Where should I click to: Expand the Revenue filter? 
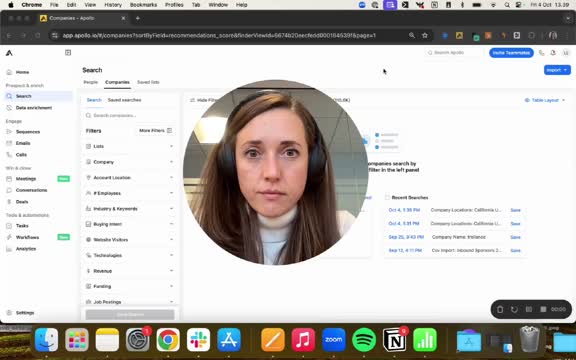coord(130,271)
